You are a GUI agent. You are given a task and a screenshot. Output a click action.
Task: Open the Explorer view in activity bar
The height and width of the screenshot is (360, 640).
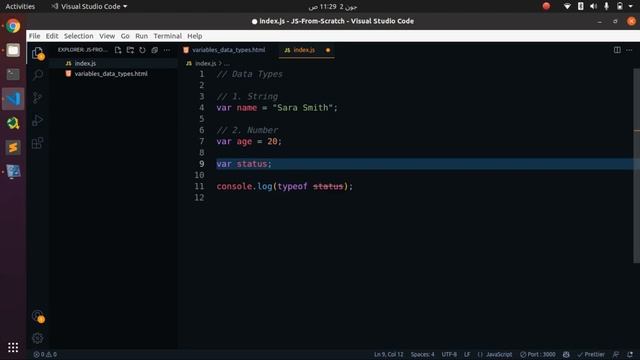(x=38, y=53)
